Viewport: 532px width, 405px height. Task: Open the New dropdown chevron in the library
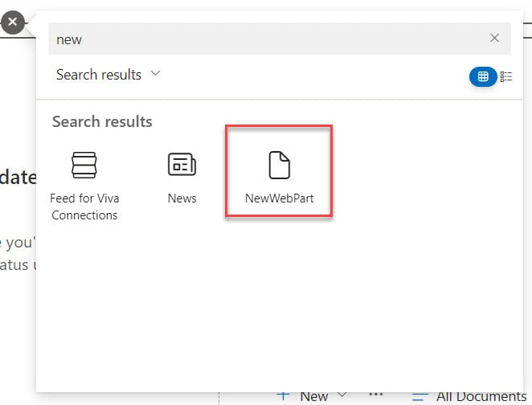[x=342, y=395]
